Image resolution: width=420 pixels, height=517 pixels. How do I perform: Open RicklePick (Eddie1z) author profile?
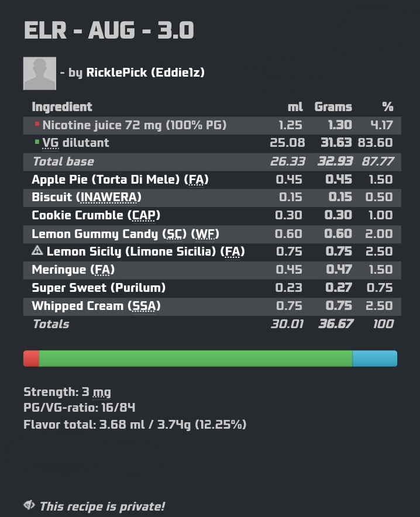click(146, 73)
